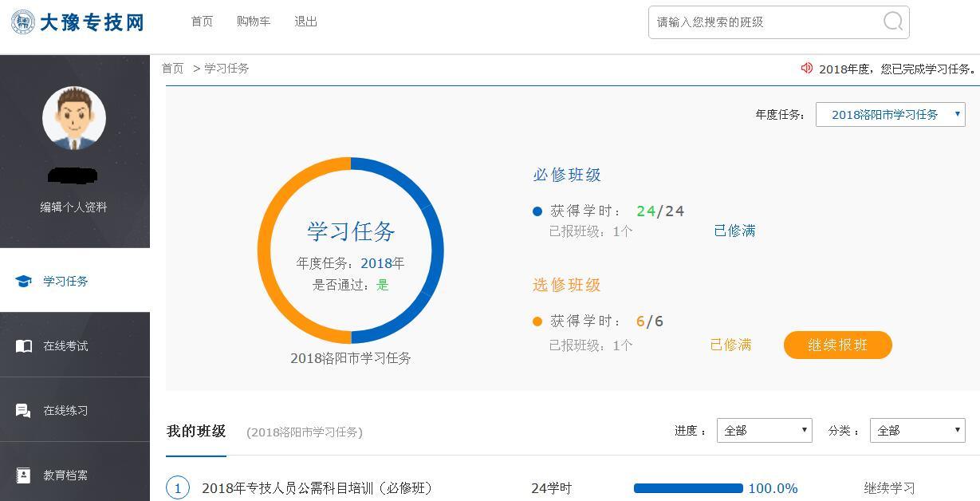Click the user avatar picture
980x501 pixels.
tap(74, 118)
